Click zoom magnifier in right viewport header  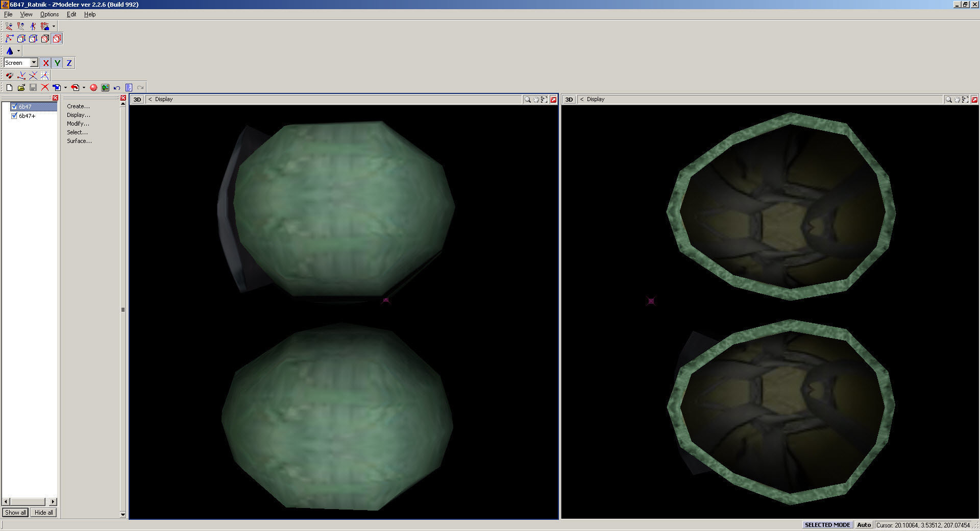(948, 100)
